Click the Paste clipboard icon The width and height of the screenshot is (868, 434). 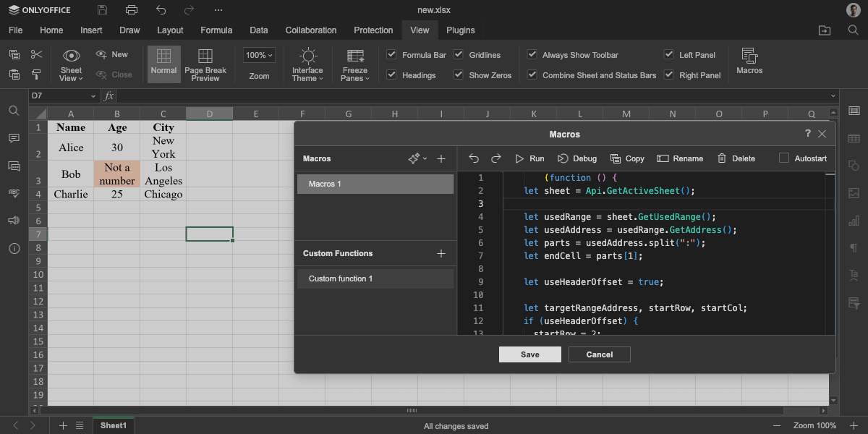[x=14, y=75]
